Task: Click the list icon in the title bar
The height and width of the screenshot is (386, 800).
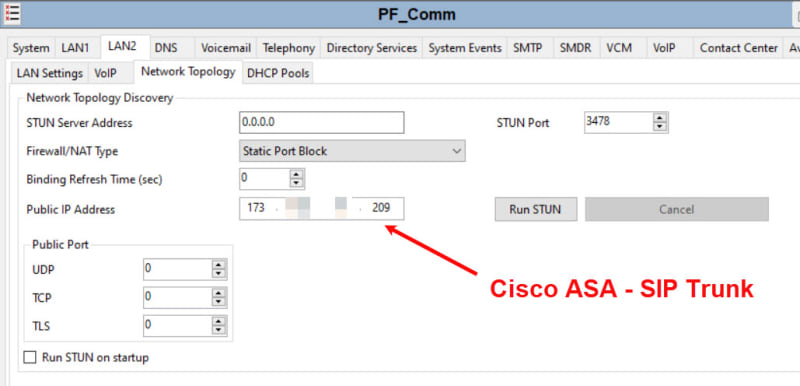Action: tap(11, 13)
